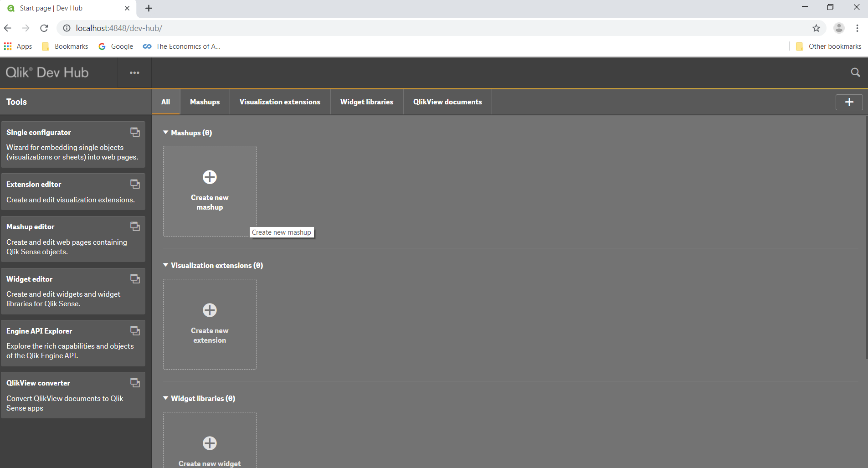Open Engine API Explorer pop-out icon

[x=135, y=331]
